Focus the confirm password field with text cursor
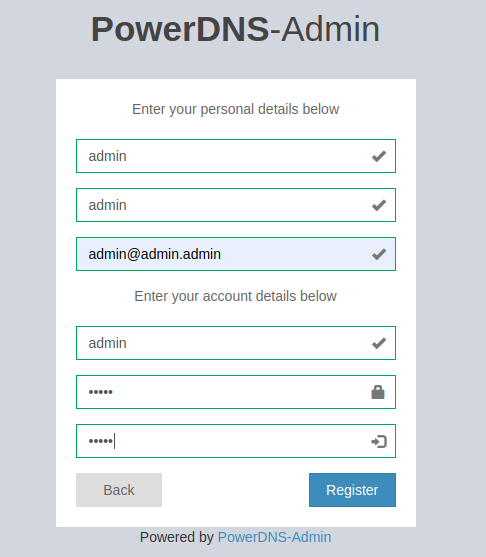Screen dimensions: 486x557 (x=236, y=441)
